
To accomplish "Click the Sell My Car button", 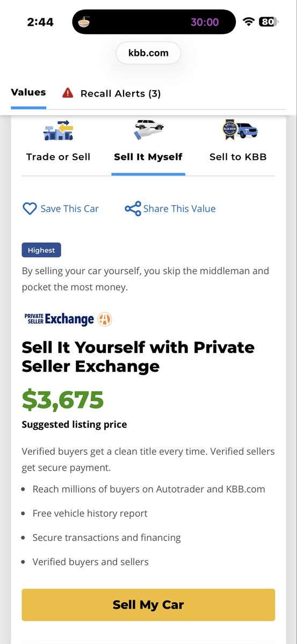I will [148, 605].
